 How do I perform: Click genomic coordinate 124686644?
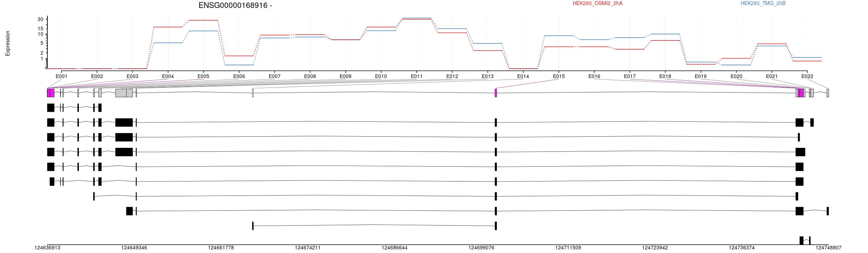[395, 248]
